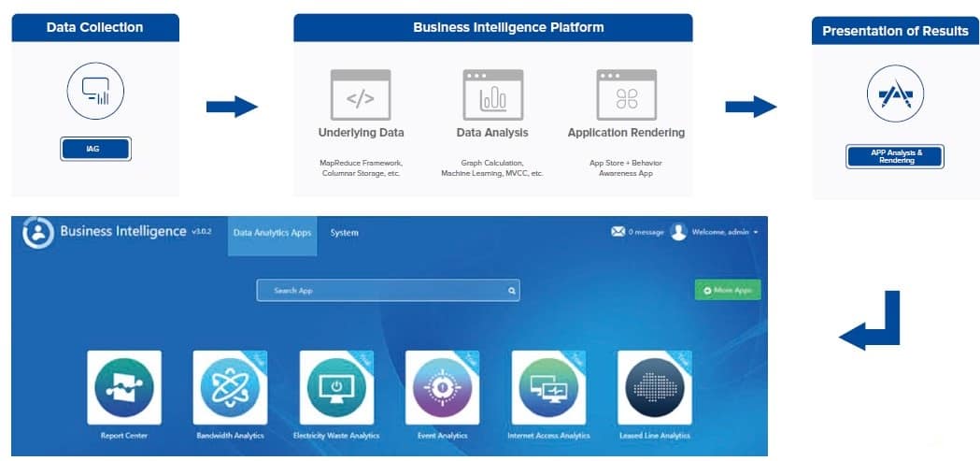Viewport: 980px width, 461px height.
Task: Select the Underlying Data code icon
Action: (x=361, y=94)
